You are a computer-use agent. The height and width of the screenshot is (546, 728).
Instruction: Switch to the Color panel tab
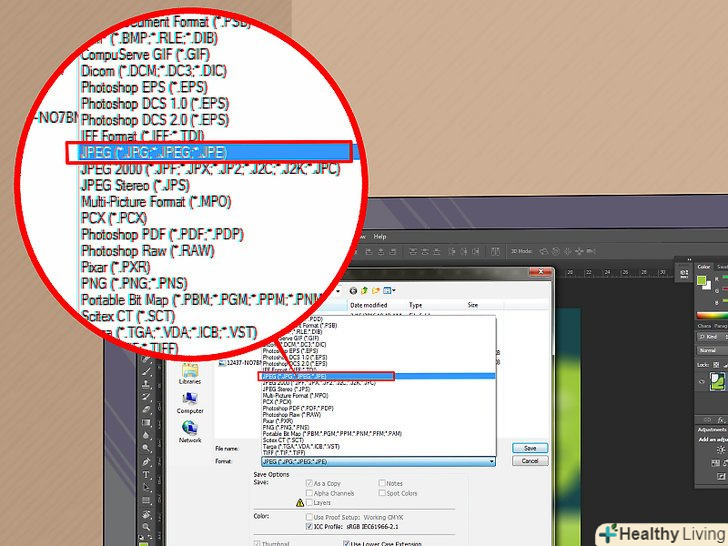[x=703, y=266]
